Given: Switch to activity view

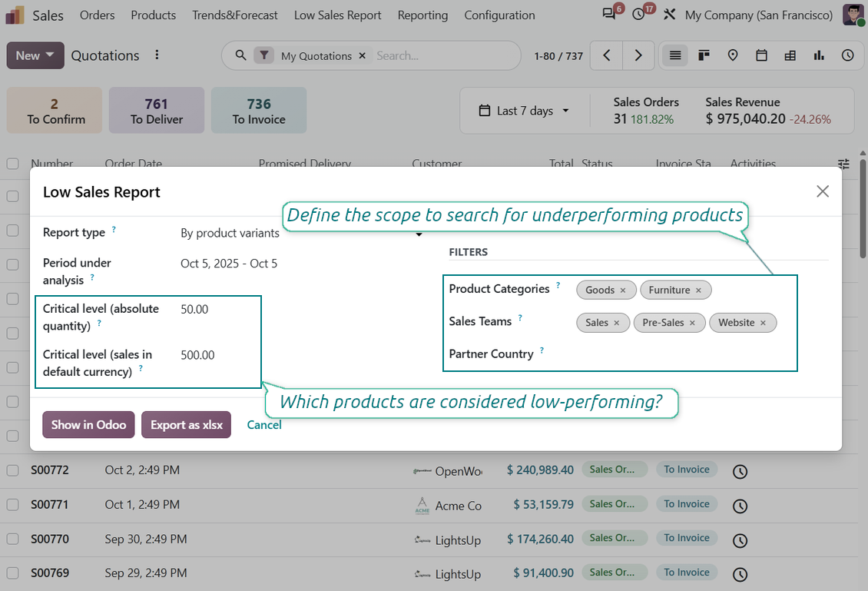Looking at the screenshot, I should (847, 55).
